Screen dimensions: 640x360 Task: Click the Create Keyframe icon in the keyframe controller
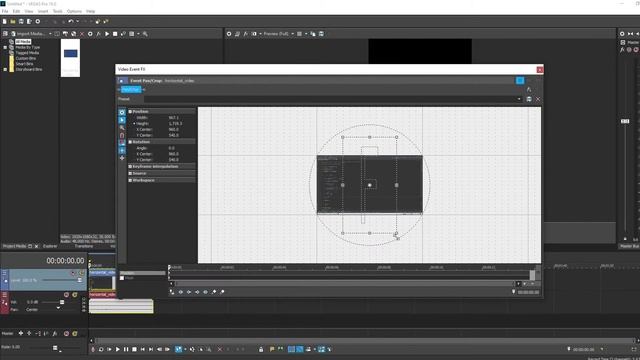pyautogui.click(x=214, y=292)
